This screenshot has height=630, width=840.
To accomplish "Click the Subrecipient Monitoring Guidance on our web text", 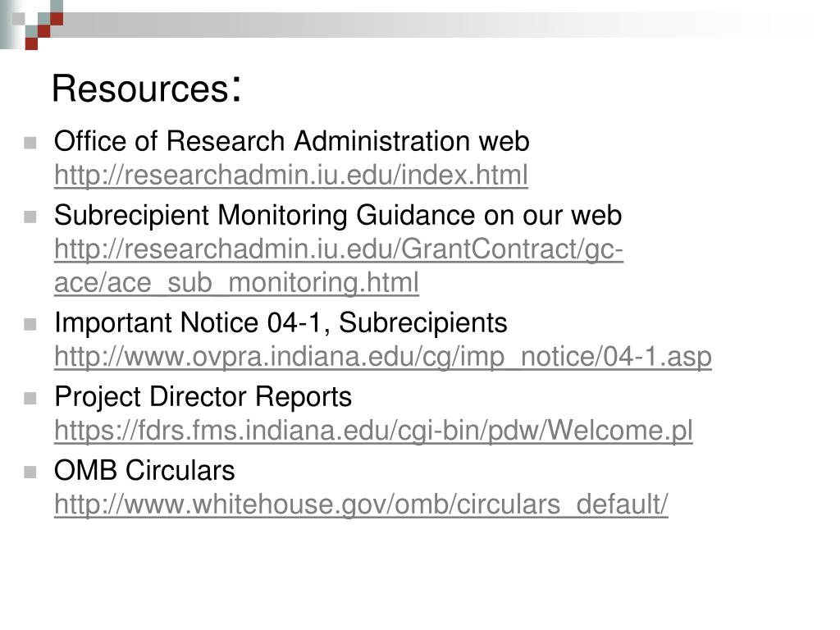I will coord(337,216).
